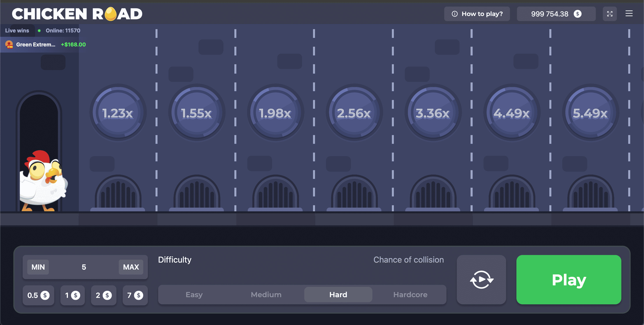Click the bet amount field showing 5
This screenshot has height=325, width=644.
click(x=84, y=267)
